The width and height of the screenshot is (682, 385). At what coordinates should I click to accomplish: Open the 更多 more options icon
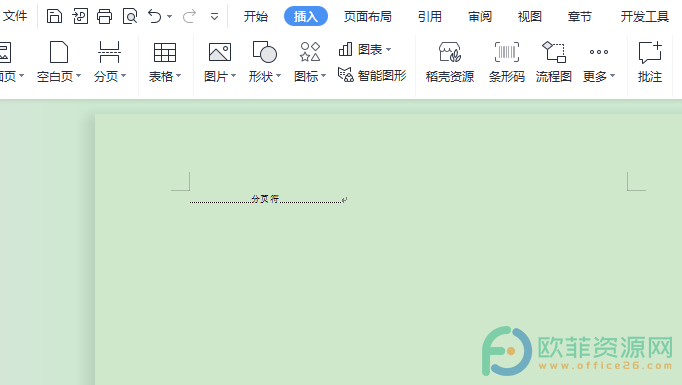pyautogui.click(x=599, y=52)
